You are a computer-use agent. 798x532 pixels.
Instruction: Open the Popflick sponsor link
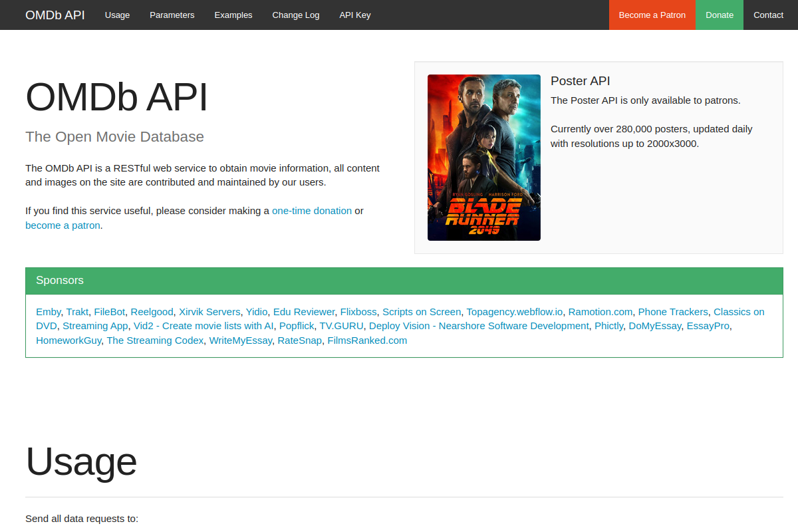point(297,326)
